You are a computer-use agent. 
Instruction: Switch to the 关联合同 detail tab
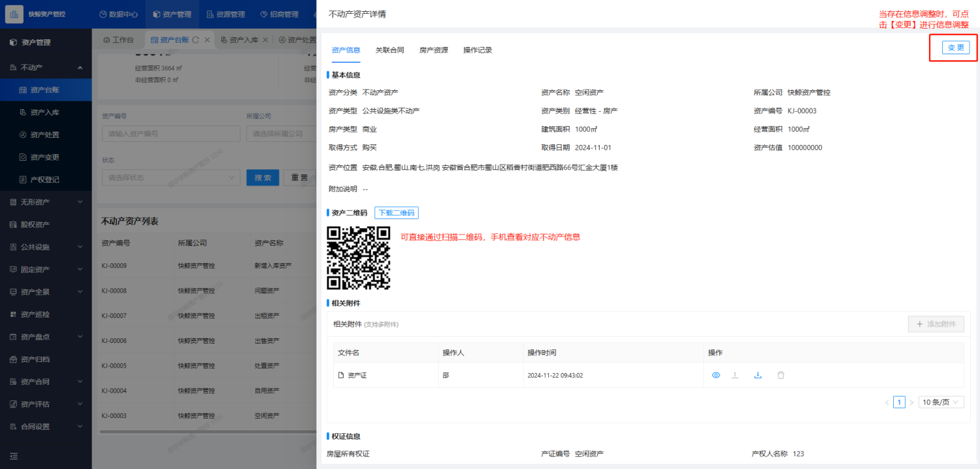pos(389,50)
